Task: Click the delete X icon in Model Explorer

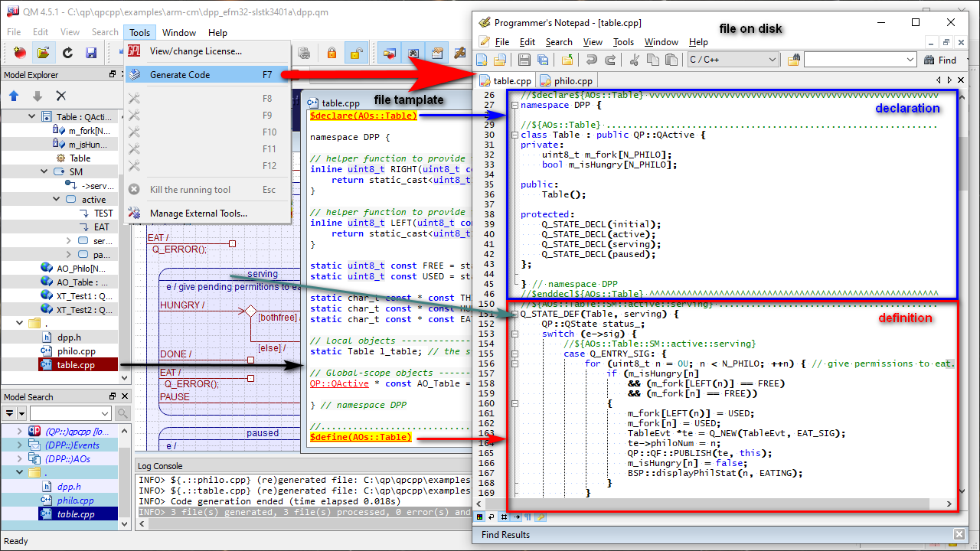Action: tap(61, 96)
